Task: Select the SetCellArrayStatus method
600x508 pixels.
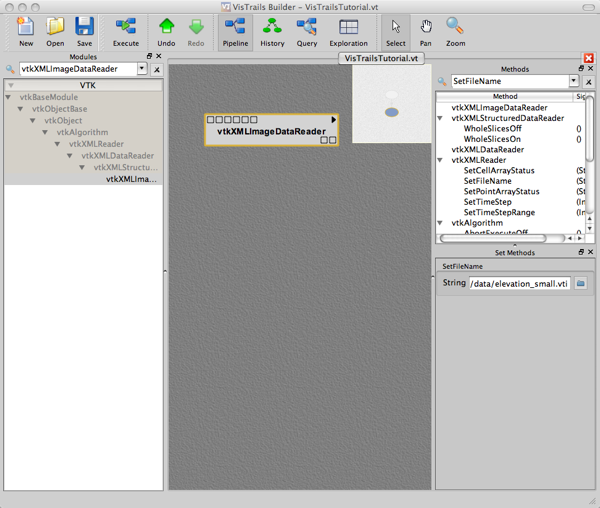Action: pos(499,171)
